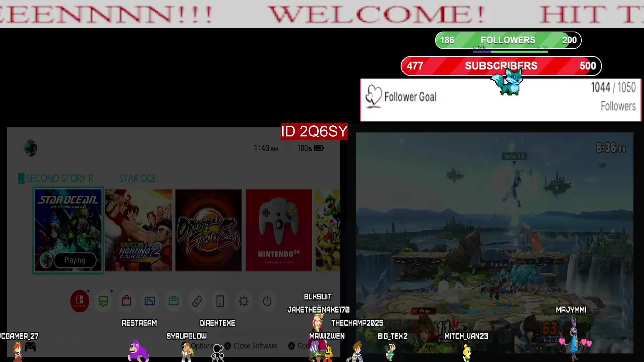Click the Followers 186 to 200 progress bar
This screenshot has height=362, width=644.
click(x=508, y=40)
